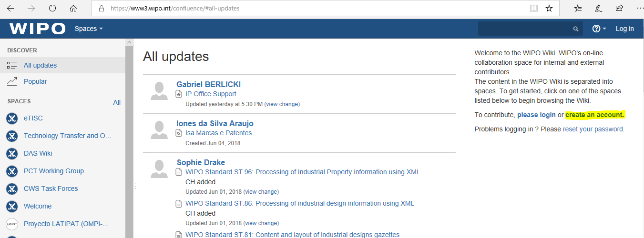
Task: Click the help question mark icon
Action: tap(596, 29)
